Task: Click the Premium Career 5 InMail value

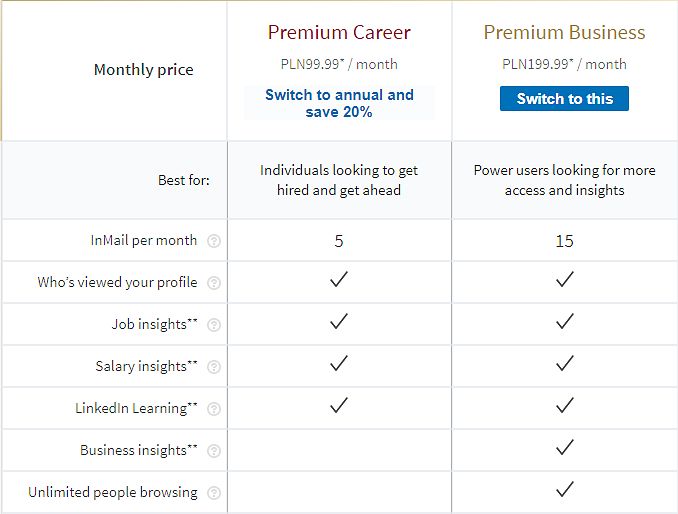Action: point(339,241)
